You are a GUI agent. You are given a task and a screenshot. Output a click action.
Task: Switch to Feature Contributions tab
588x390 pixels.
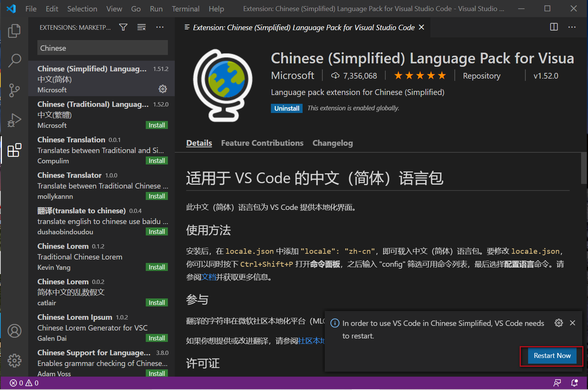(x=262, y=143)
